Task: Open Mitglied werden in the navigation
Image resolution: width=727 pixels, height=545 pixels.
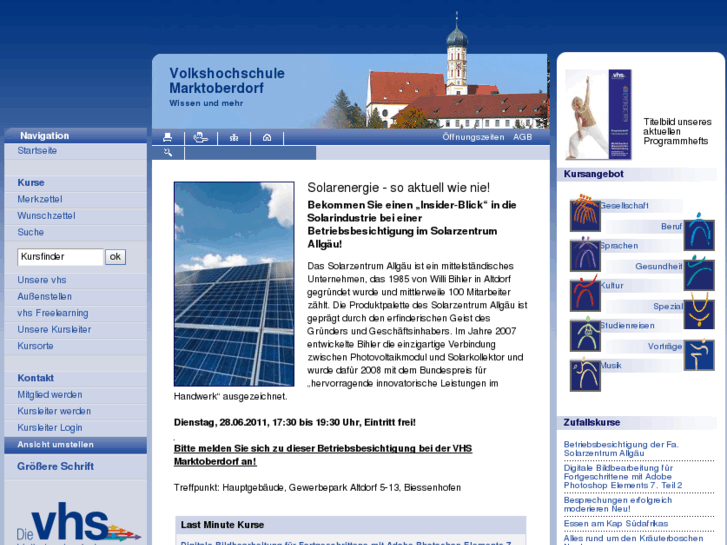Action: [50, 395]
